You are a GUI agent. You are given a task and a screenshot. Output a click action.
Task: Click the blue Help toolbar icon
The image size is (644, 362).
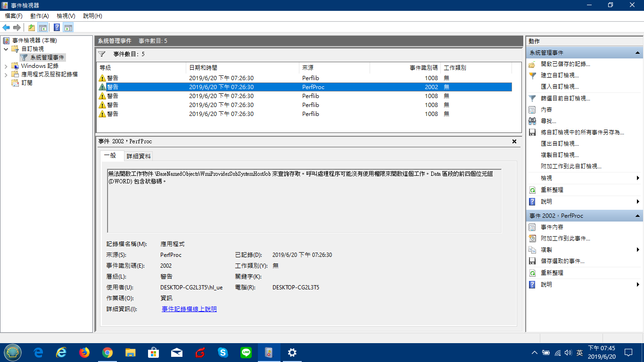(x=57, y=27)
